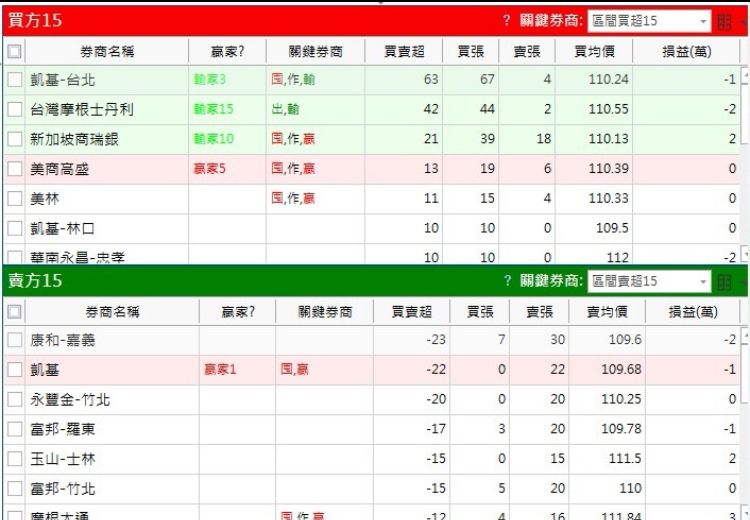This screenshot has width=750, height=520.
Task: Click the 買方15 panel title
Action: (x=35, y=21)
